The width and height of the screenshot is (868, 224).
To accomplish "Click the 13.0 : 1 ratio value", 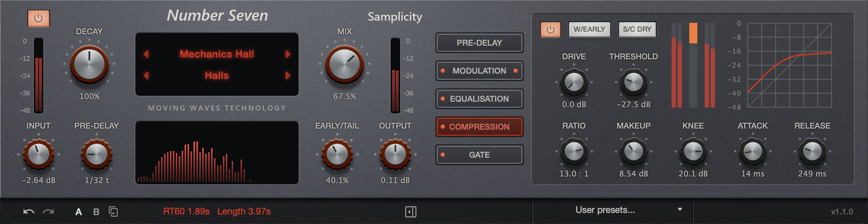I will (574, 174).
